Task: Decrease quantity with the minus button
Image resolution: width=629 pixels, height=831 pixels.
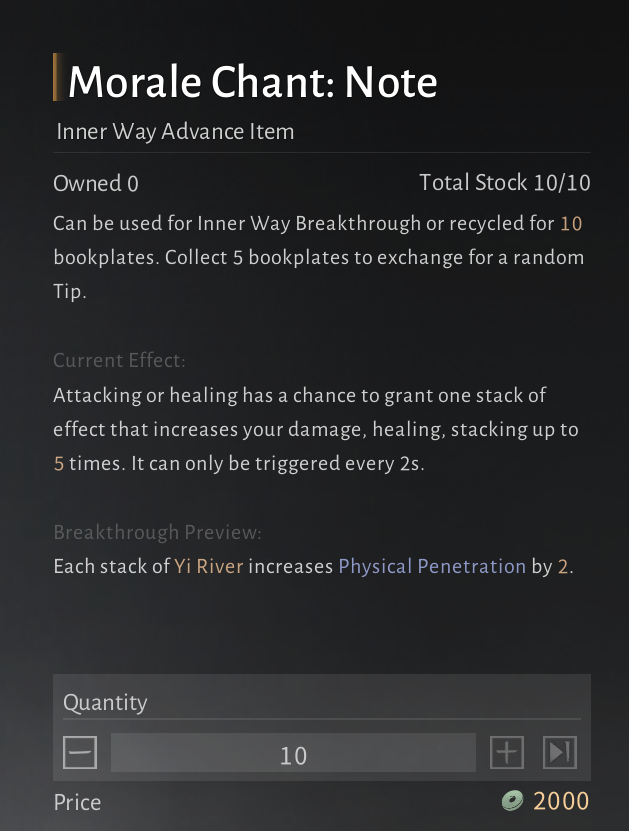Action: tap(80, 753)
